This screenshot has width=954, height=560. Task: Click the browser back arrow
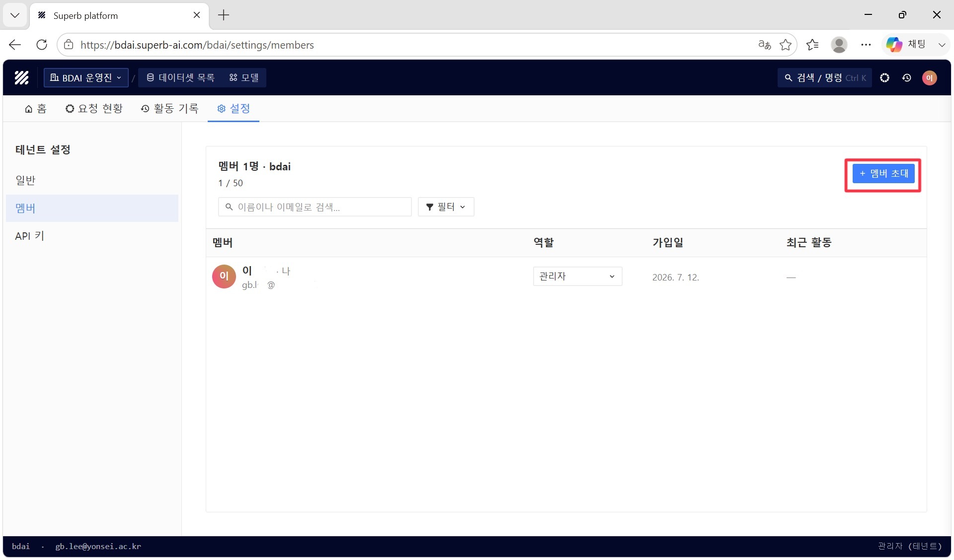(x=15, y=45)
